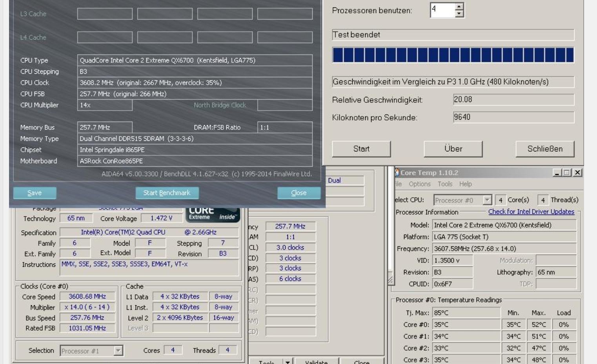Click CPU-Z Bus Speed 257.76 MHz value
Screen dimensions: 597x364
pos(87,318)
